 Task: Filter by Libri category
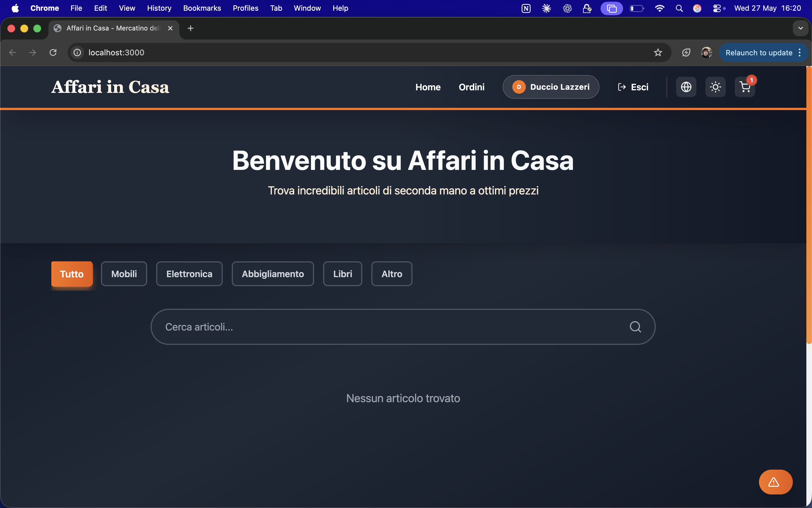(343, 274)
